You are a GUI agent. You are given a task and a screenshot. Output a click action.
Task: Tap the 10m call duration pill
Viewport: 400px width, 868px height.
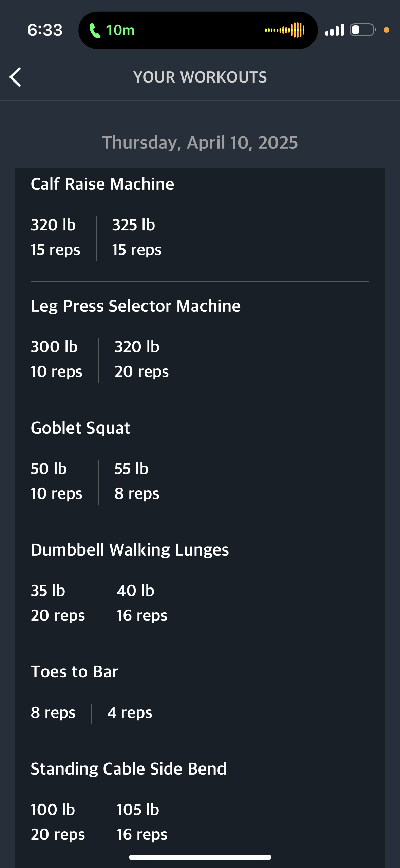[198, 30]
